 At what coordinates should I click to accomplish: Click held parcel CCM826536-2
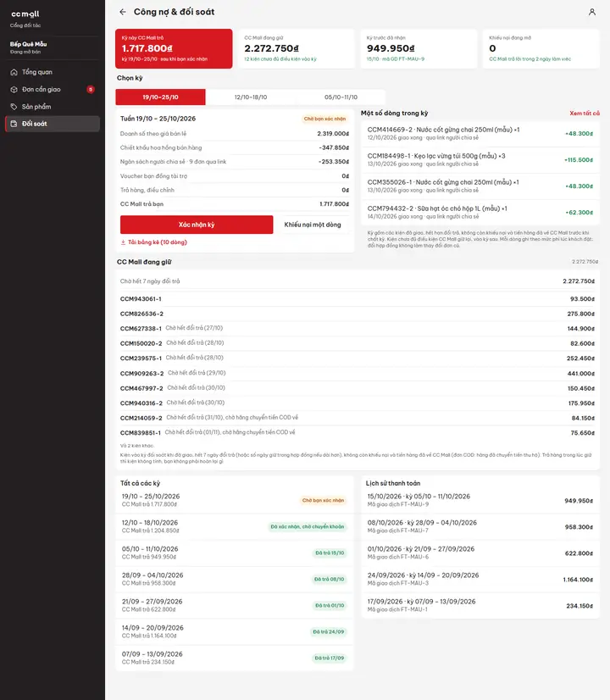358,314
